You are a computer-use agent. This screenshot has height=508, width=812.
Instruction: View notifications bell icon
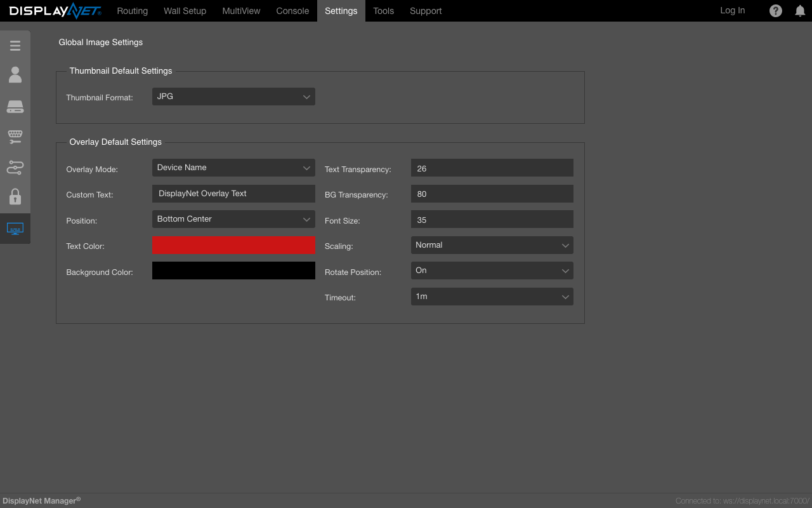[800, 11]
